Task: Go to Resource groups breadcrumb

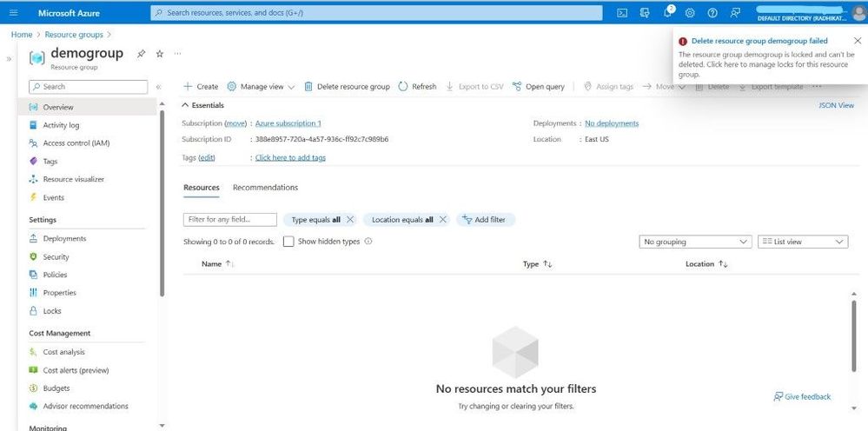Action: coord(74,34)
